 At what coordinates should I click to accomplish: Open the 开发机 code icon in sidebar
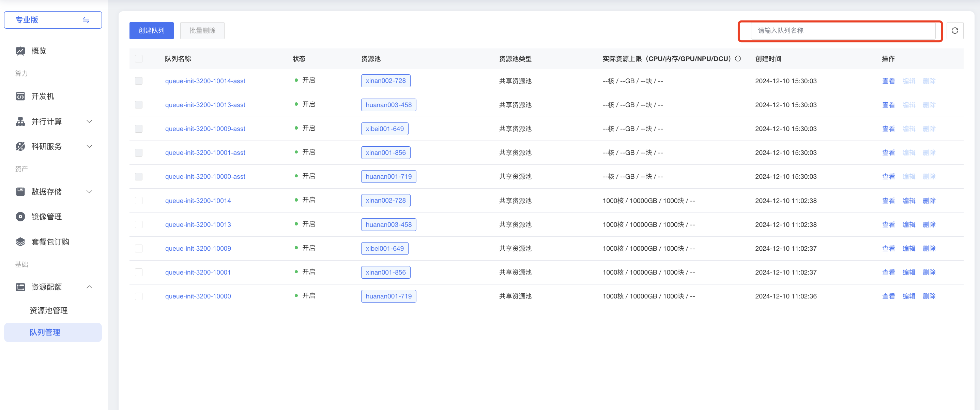(20, 96)
